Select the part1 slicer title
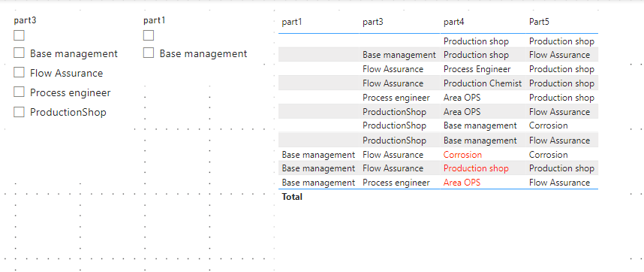The height and width of the screenshot is (272, 644). 155,20
